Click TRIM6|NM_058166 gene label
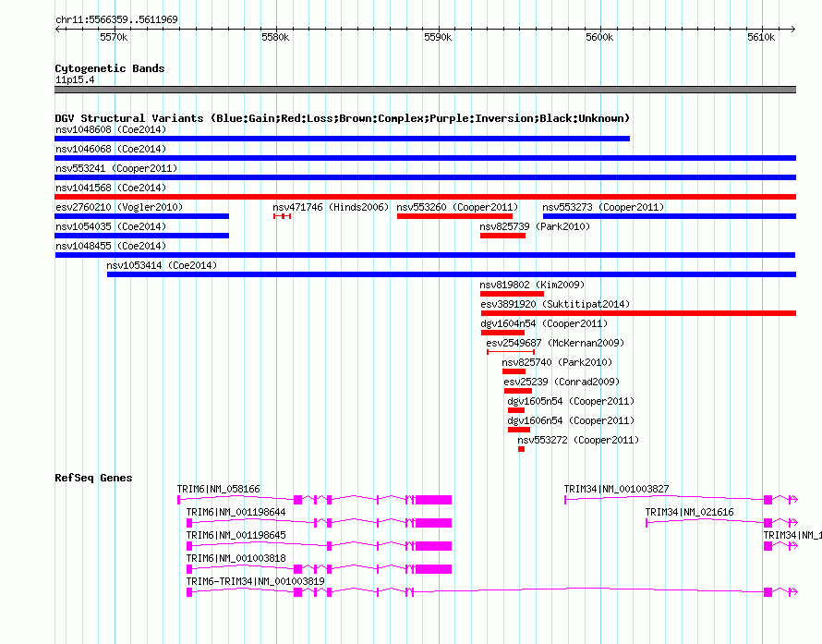This screenshot has height=644, width=822. (x=219, y=489)
